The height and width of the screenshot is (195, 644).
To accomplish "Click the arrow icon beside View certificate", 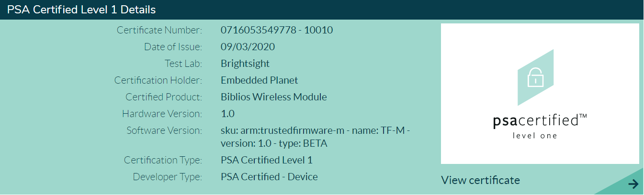I will tap(633, 184).
